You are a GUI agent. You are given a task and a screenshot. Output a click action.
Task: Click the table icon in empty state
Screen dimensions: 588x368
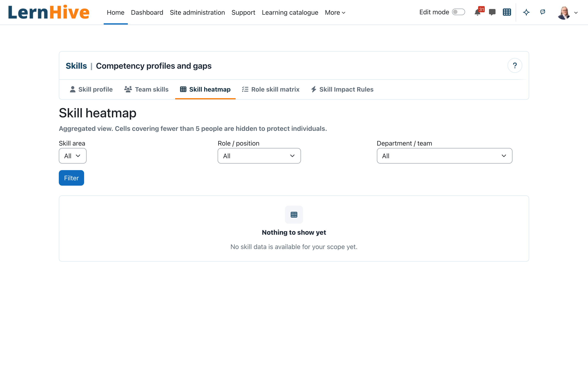coord(294,215)
